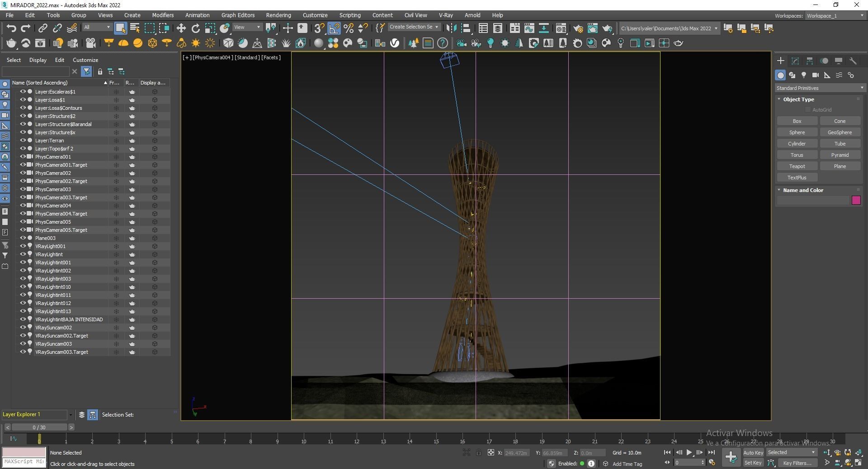This screenshot has width=868, height=469.
Task: Click the Key Filters button
Action: pos(797,463)
